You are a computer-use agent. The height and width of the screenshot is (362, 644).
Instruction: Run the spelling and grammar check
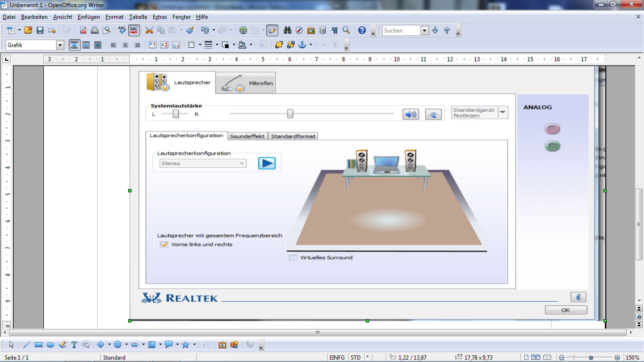[x=122, y=30]
